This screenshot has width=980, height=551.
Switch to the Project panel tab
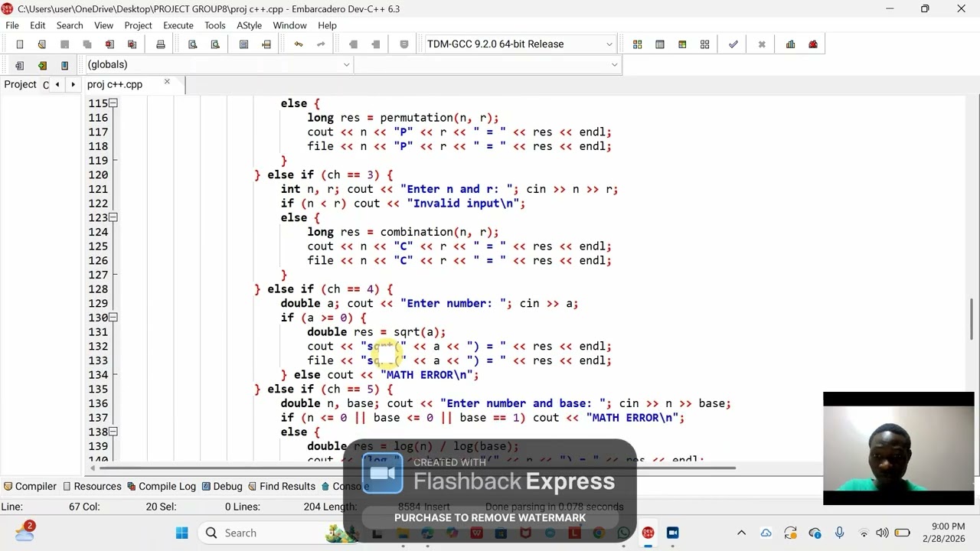[x=20, y=84]
